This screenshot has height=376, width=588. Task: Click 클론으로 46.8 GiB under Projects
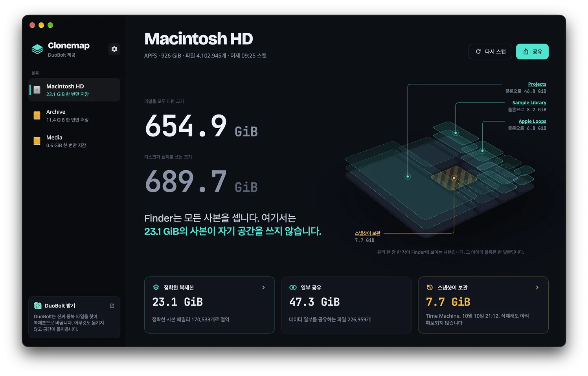(x=526, y=91)
